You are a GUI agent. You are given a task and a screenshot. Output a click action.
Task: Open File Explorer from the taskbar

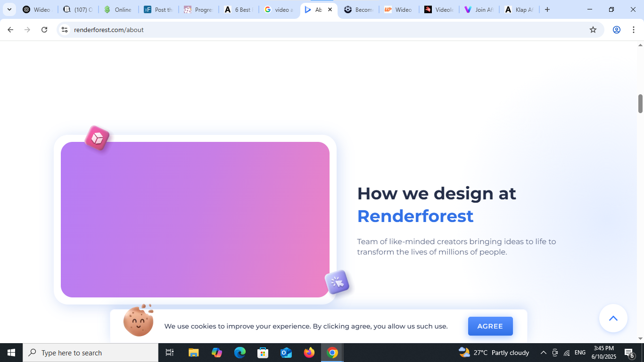194,353
